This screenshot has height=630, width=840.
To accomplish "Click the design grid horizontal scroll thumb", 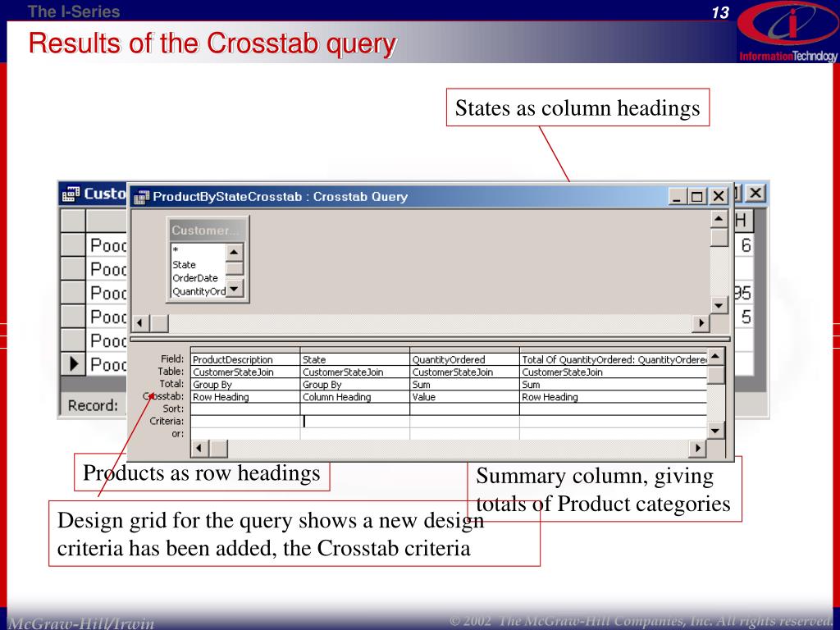I will click(x=218, y=449).
